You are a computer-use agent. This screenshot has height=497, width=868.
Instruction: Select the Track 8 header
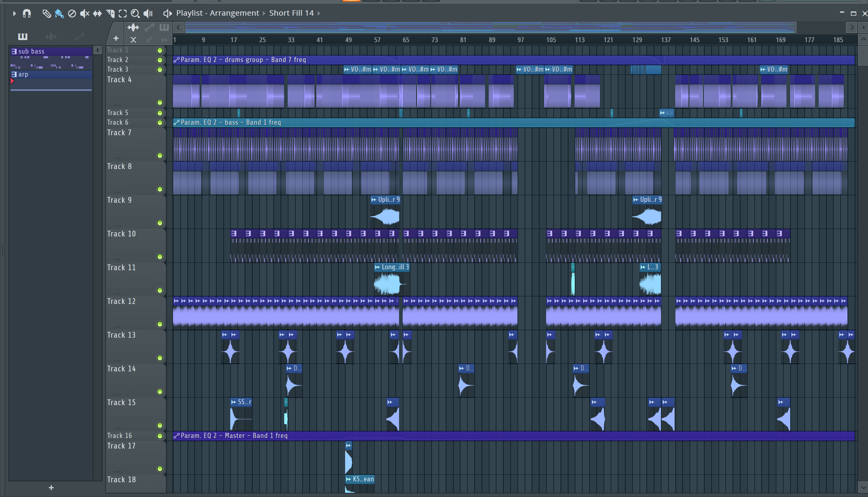pos(136,178)
